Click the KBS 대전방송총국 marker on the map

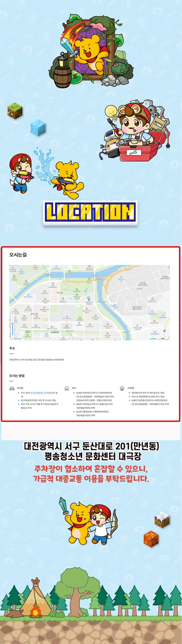tap(53, 285)
